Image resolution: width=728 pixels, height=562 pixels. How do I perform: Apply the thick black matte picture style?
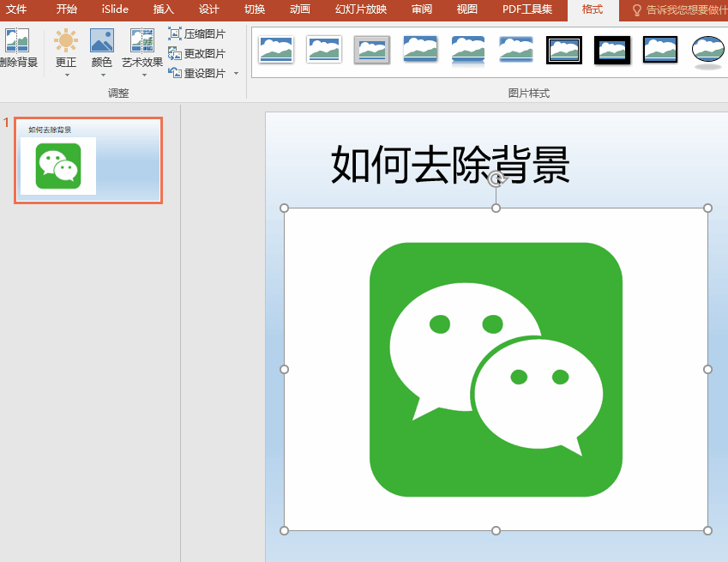point(612,50)
